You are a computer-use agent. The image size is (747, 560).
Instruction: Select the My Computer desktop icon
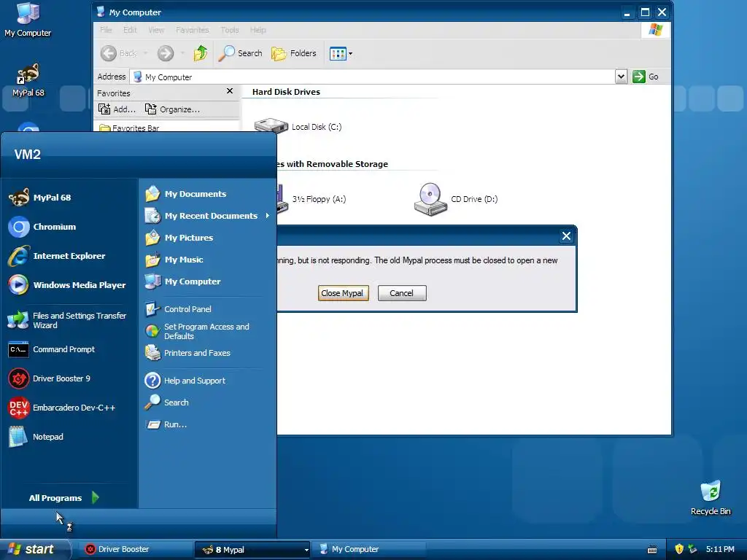click(28, 20)
